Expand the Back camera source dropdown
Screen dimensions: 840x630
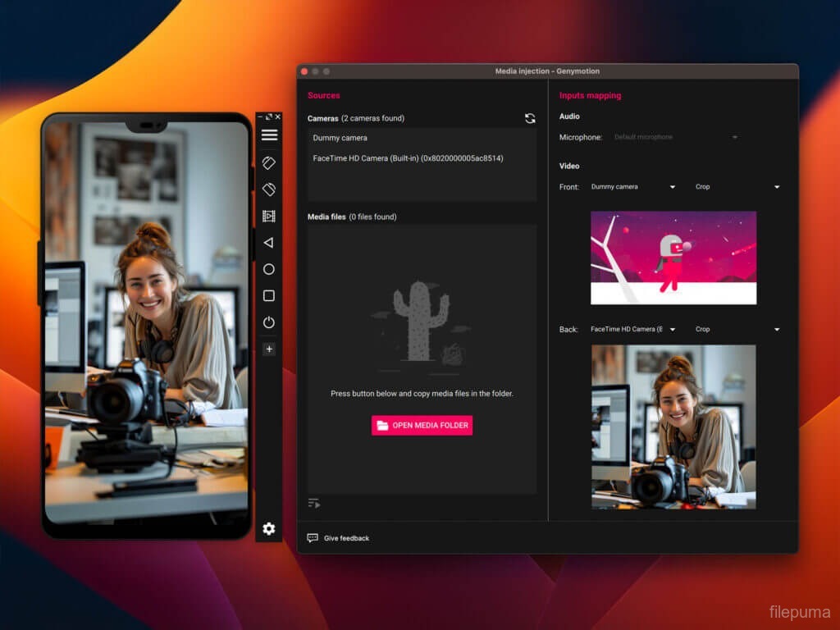(x=633, y=330)
